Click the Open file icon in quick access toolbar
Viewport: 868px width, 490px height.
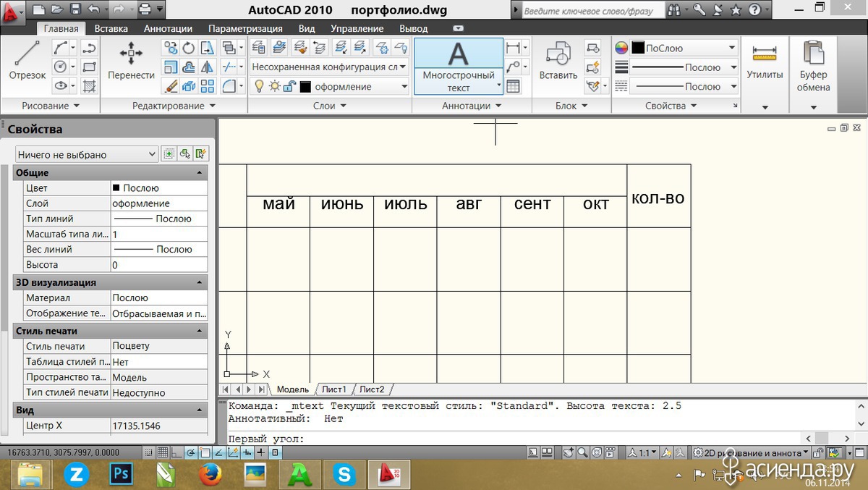tap(57, 9)
